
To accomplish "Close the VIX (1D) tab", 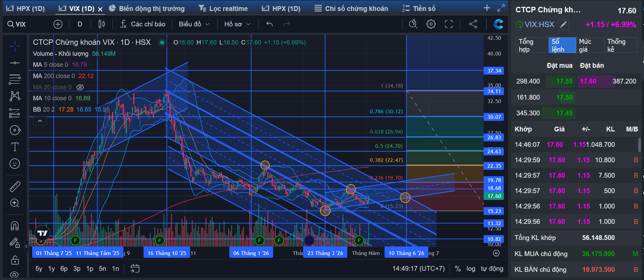I will pyautogui.click(x=100, y=9).
